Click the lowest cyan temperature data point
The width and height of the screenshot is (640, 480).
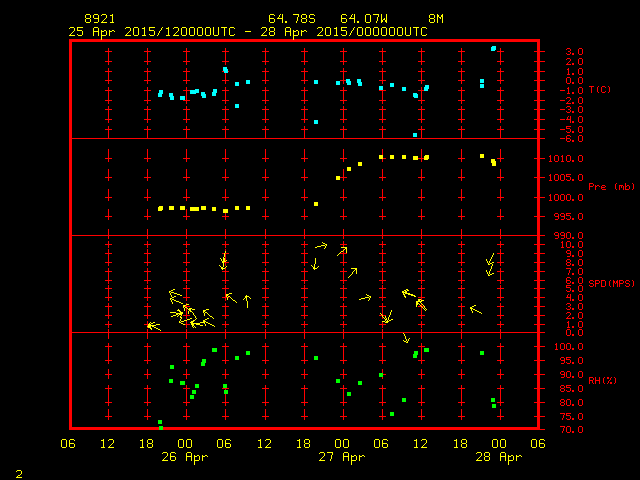(x=415, y=134)
